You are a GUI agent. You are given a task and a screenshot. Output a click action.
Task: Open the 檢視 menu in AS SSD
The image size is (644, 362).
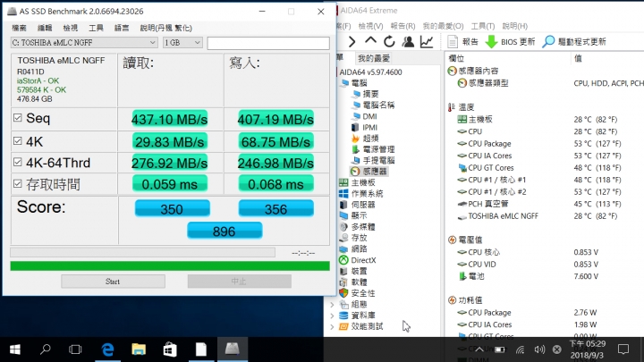(x=71, y=28)
